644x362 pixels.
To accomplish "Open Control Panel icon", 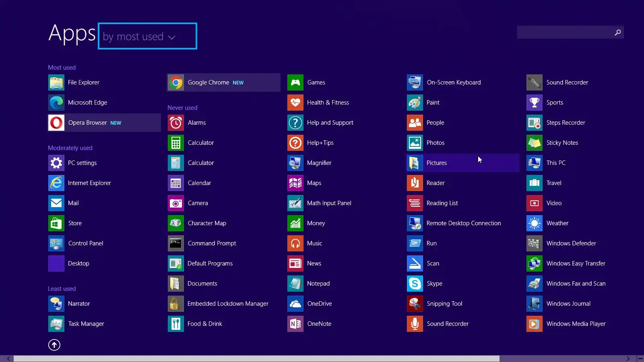I will click(56, 243).
